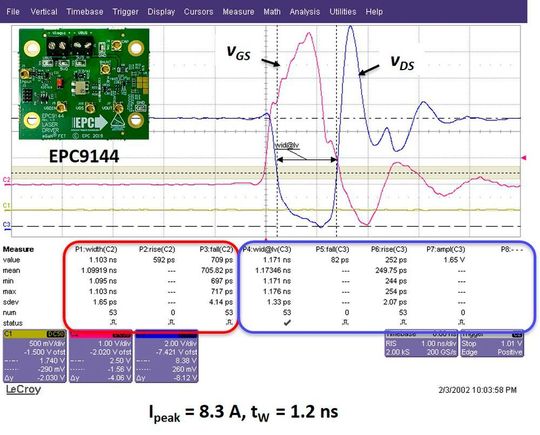Click the 200 GS/s sample rate
The height and width of the screenshot is (435, 540).
click(441, 352)
